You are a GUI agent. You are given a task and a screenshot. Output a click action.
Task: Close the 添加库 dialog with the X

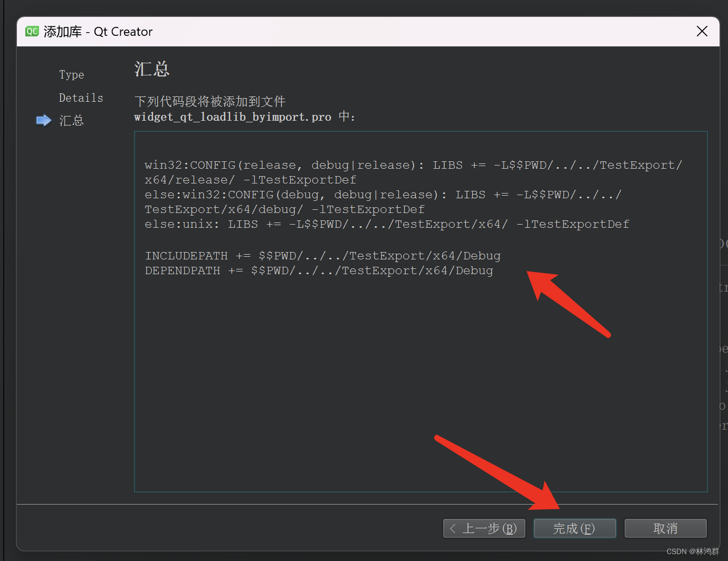pyautogui.click(x=702, y=31)
